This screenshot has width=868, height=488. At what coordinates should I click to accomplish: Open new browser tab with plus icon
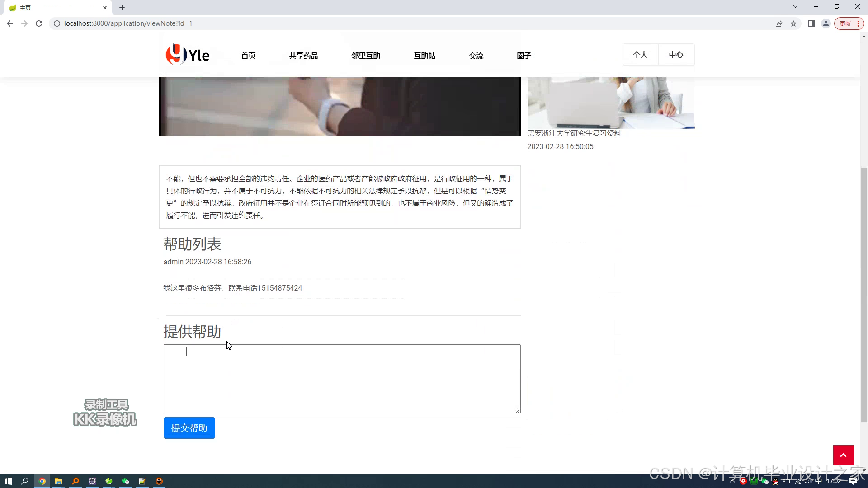[x=122, y=8]
